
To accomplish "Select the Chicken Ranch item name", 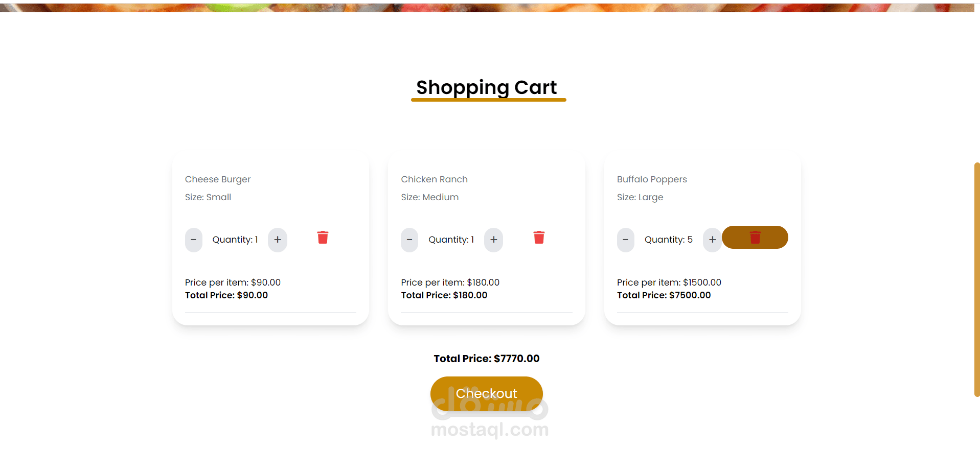I will point(434,179).
